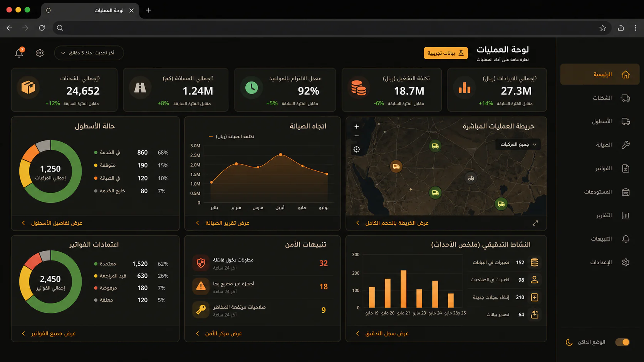This screenshot has width=644, height=362.
Task: Expand the map using the fullscreen arrows icon
Action: tap(535, 223)
